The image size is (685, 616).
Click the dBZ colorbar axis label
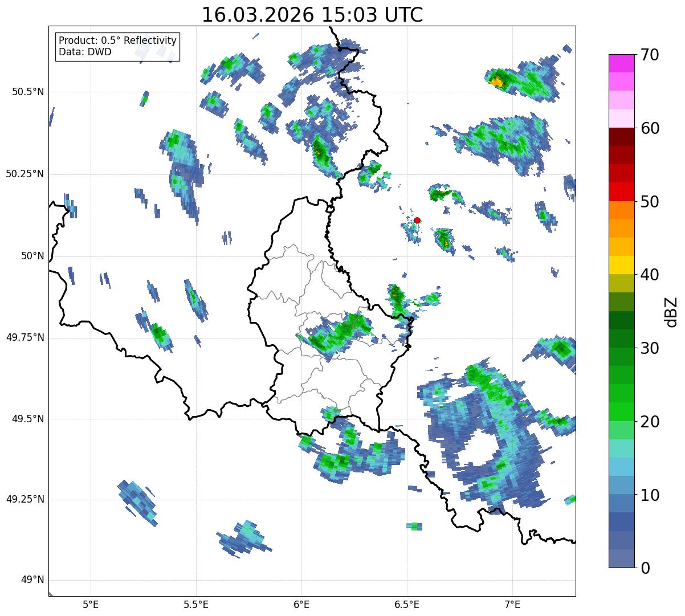point(672,311)
